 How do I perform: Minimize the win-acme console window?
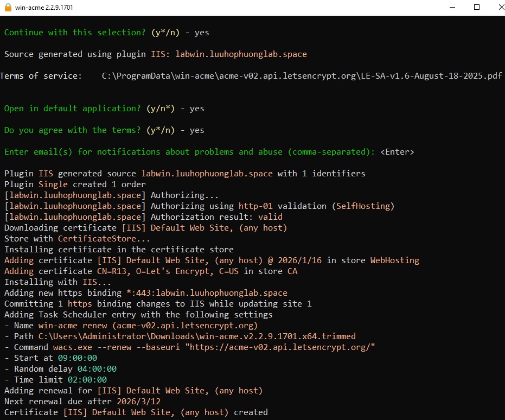coord(451,7)
